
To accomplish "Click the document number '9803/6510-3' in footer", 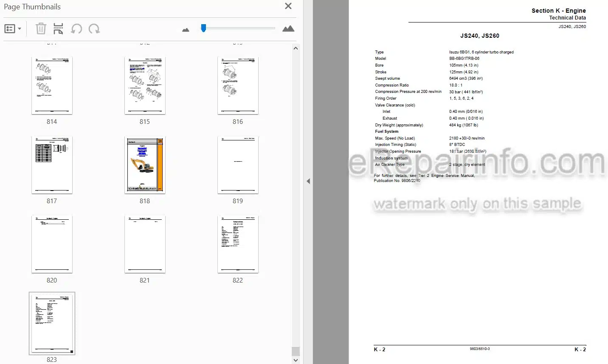I will [479, 349].
